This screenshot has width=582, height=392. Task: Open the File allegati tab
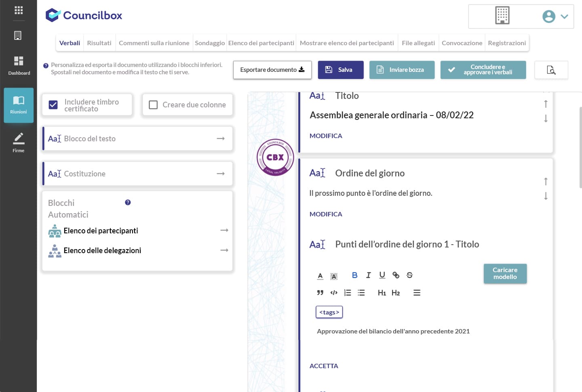click(418, 43)
